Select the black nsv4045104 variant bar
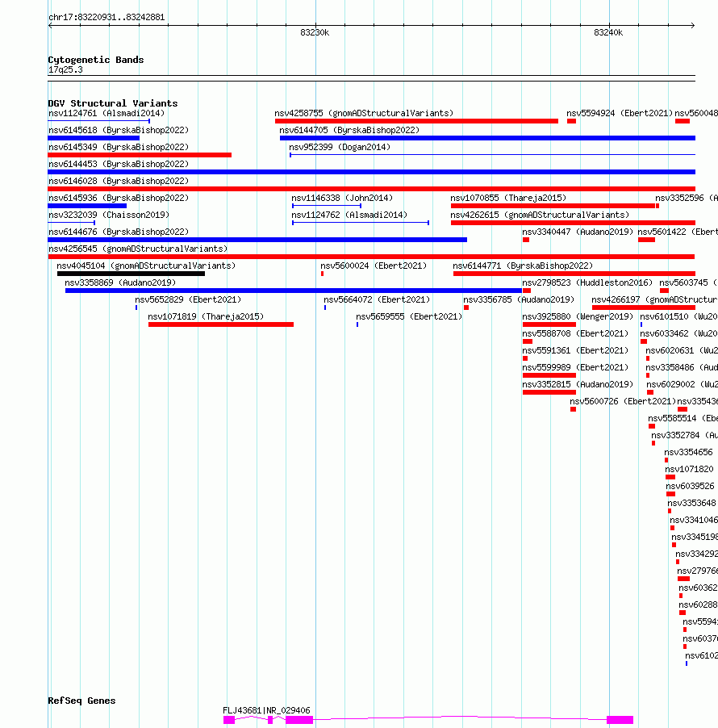The height and width of the screenshot is (728, 718). [131, 274]
